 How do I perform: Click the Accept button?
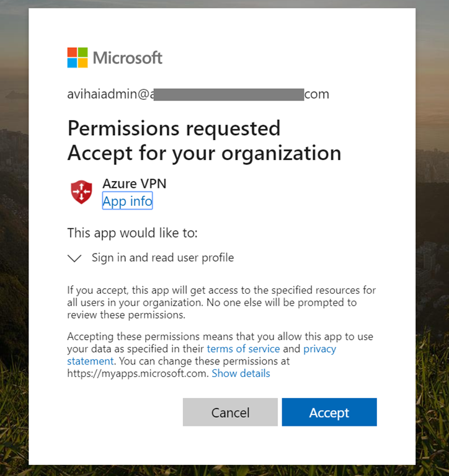pos(329,412)
